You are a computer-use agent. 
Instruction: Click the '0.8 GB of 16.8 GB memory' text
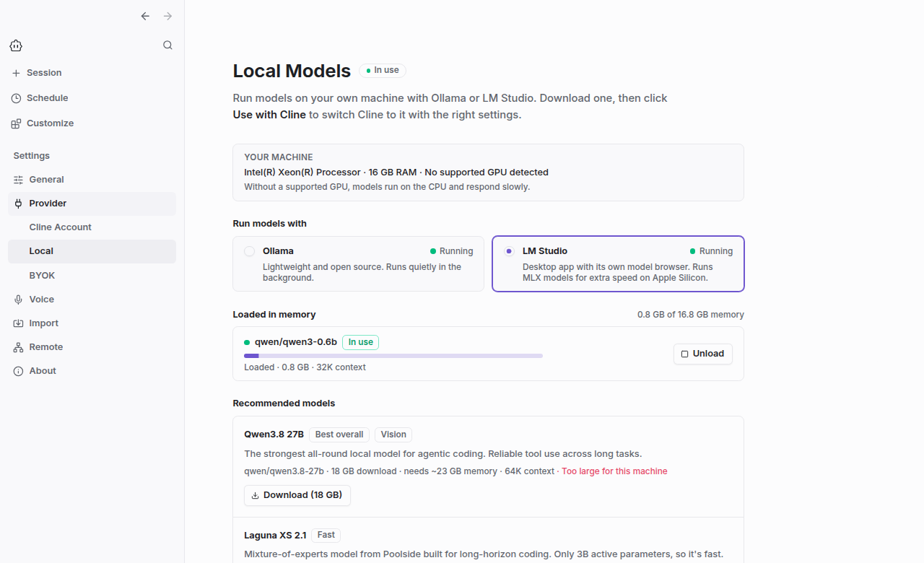click(691, 315)
